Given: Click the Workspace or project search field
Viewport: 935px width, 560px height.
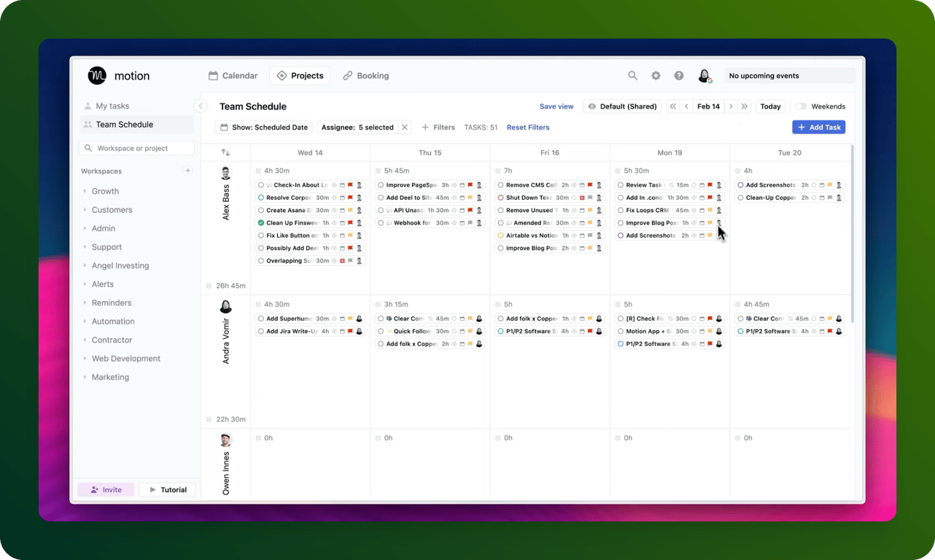Looking at the screenshot, I should click(x=136, y=148).
